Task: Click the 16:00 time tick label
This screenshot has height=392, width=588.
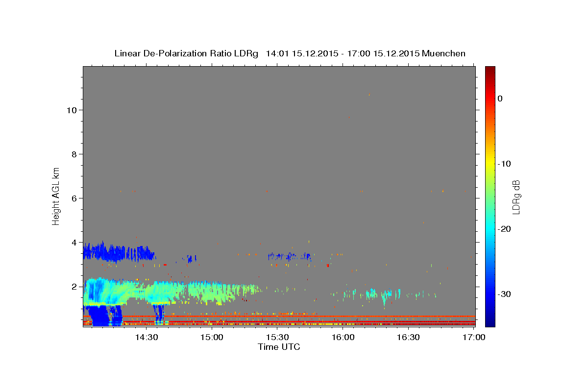Action: click(x=343, y=338)
